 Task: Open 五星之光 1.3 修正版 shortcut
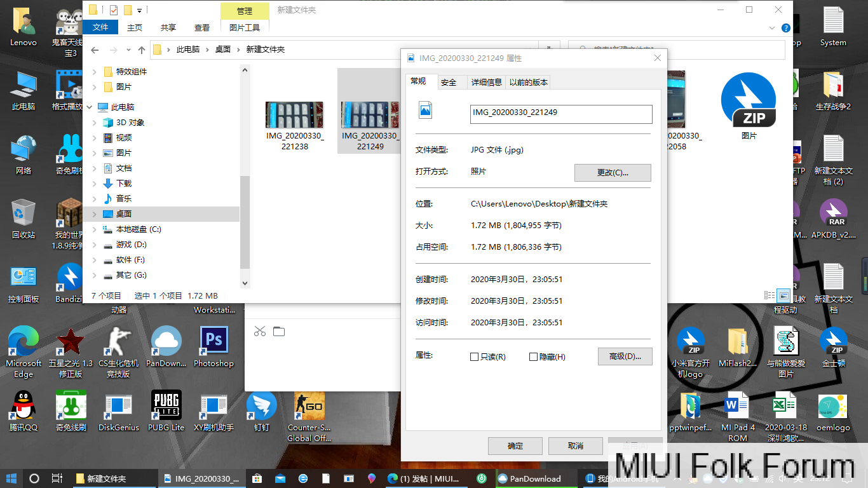tap(71, 352)
